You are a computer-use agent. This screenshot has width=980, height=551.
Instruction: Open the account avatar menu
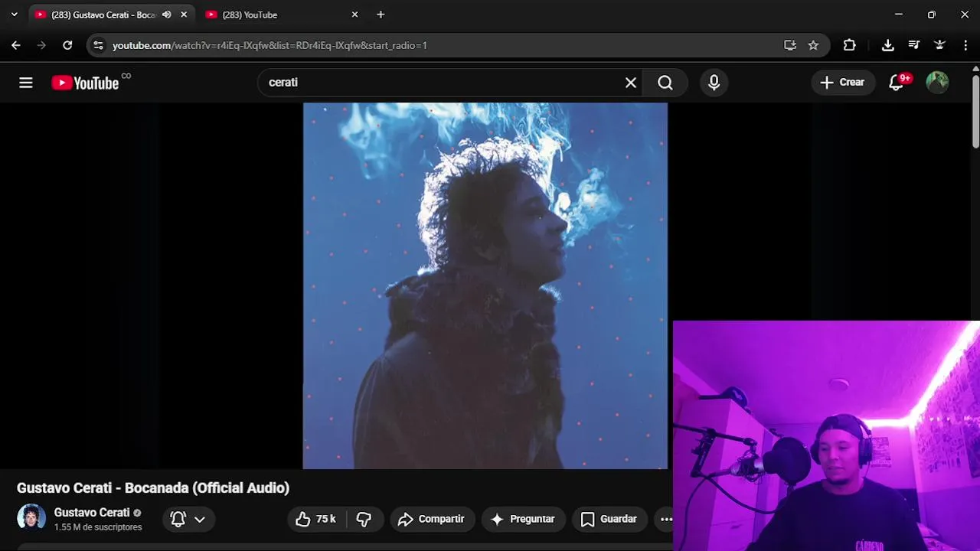[937, 83]
